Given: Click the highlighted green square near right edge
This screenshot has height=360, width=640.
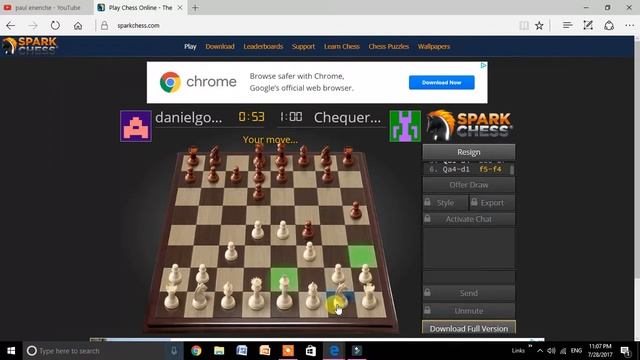Looking at the screenshot, I should [x=362, y=256].
